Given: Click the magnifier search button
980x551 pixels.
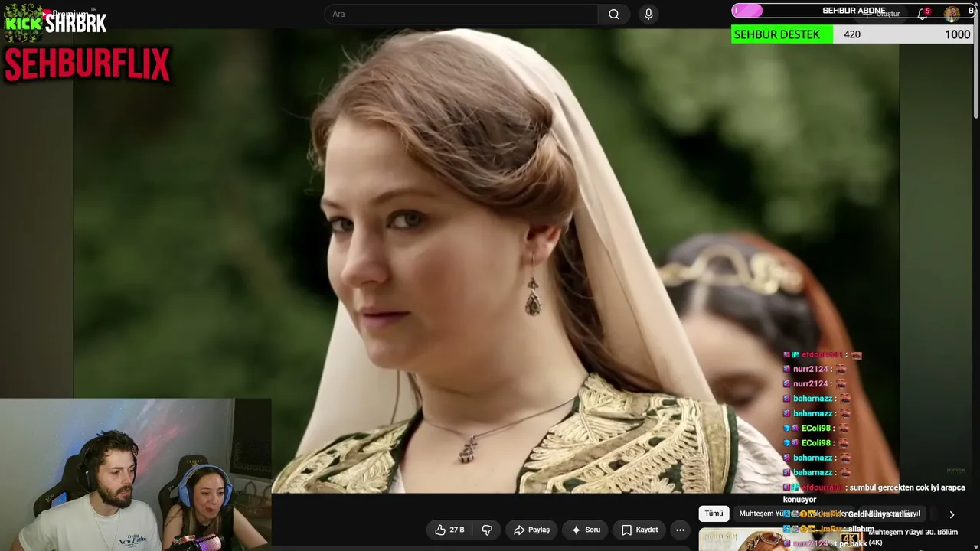Looking at the screenshot, I should (614, 14).
